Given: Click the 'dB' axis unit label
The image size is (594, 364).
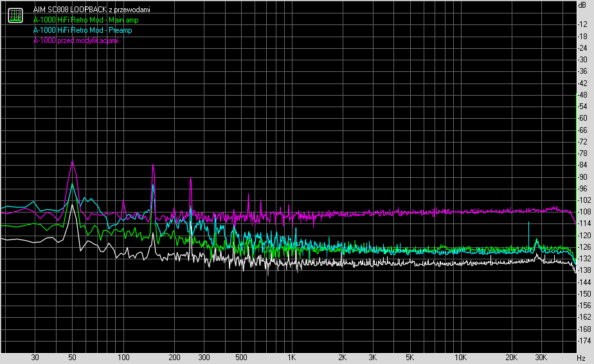Looking at the screenshot, I should coord(582,5).
